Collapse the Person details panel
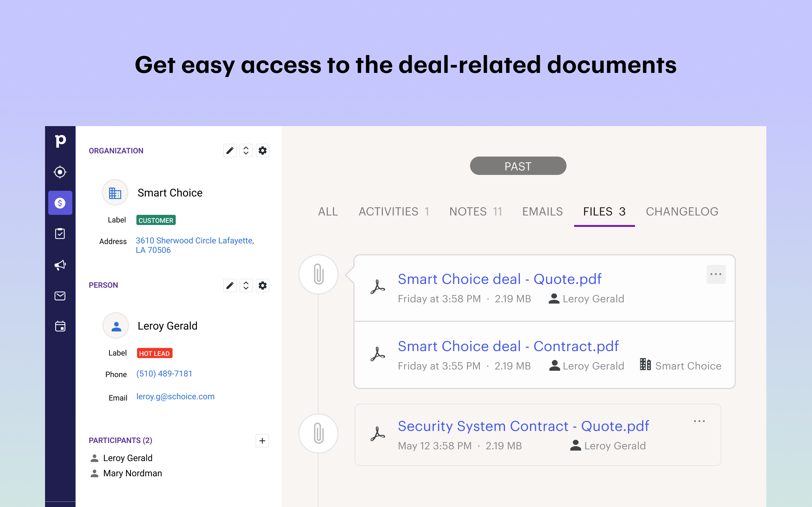 tap(246, 286)
